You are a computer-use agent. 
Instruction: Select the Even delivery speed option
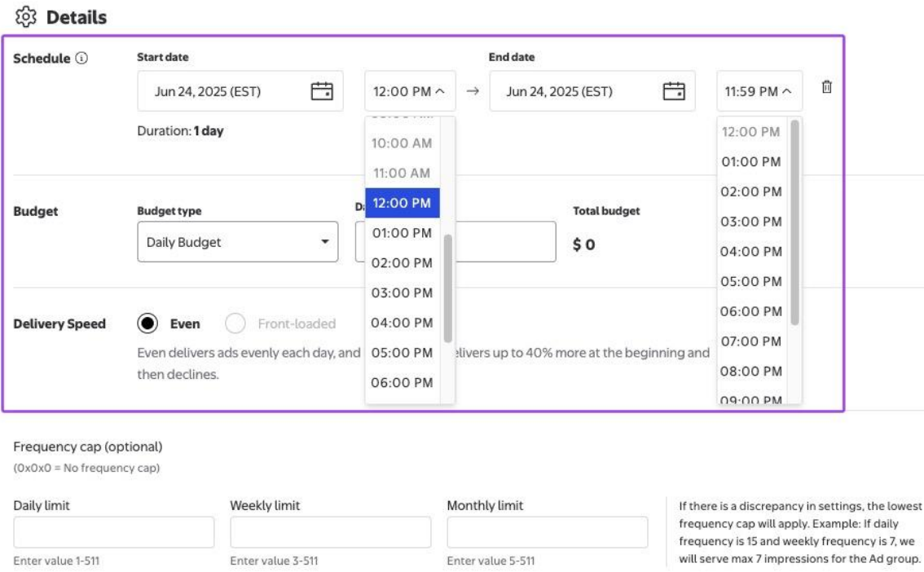coord(147,323)
